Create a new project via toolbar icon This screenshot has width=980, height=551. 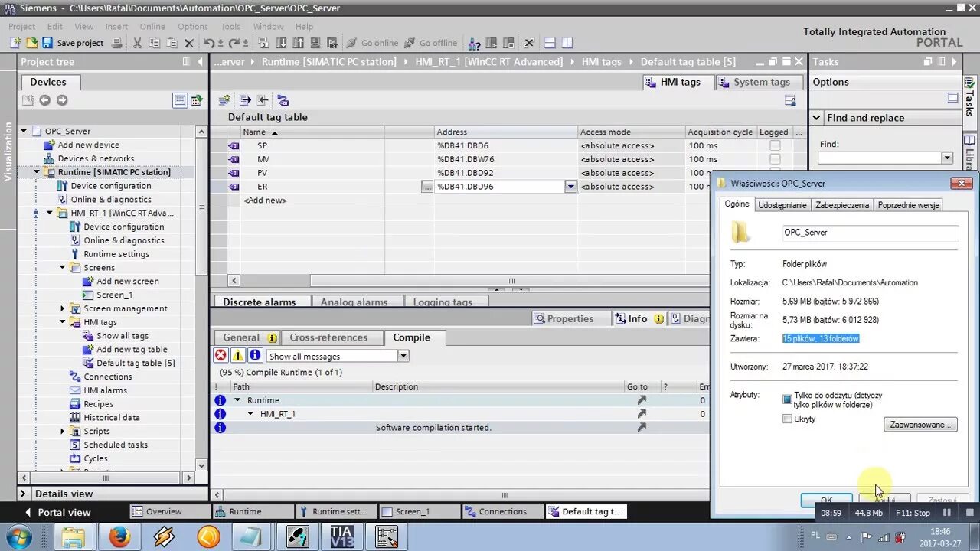point(15,43)
